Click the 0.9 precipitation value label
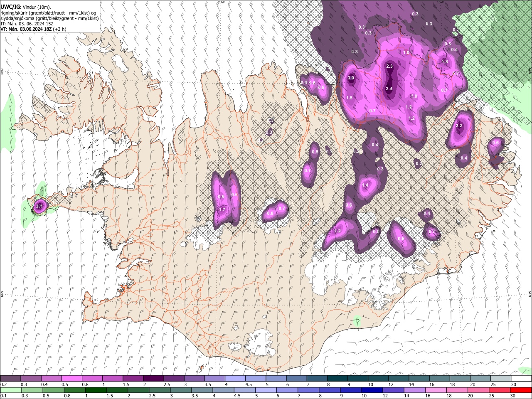Image resolution: width=532 pixels, height=399 pixels. [221, 197]
